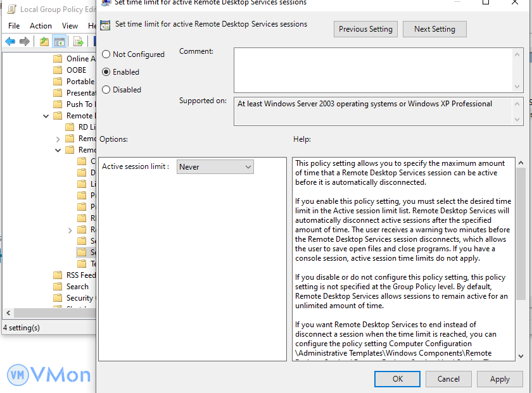Image resolution: width=532 pixels, height=393 pixels.
Task: Click the Export List toolbar icon
Action: [x=79, y=42]
